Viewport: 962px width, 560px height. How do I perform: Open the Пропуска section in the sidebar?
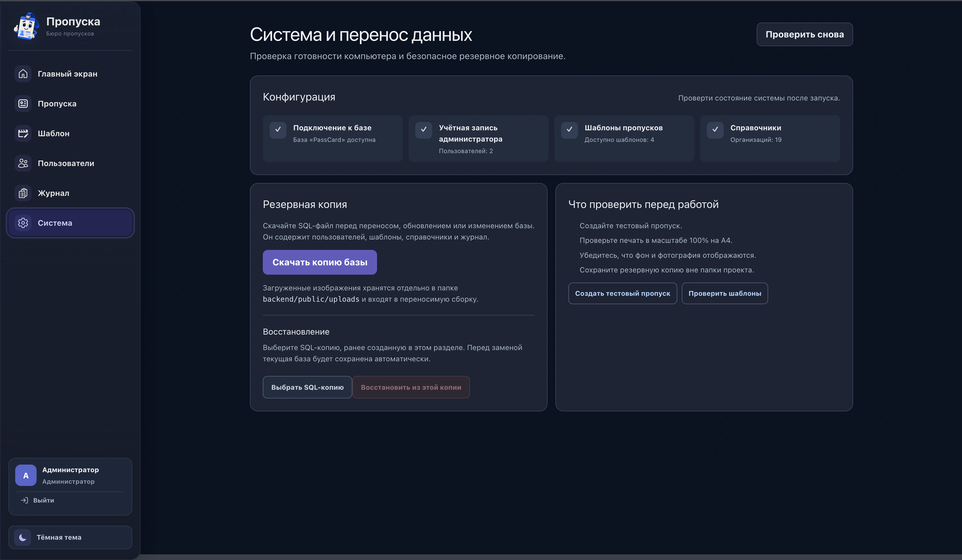[x=70, y=103]
